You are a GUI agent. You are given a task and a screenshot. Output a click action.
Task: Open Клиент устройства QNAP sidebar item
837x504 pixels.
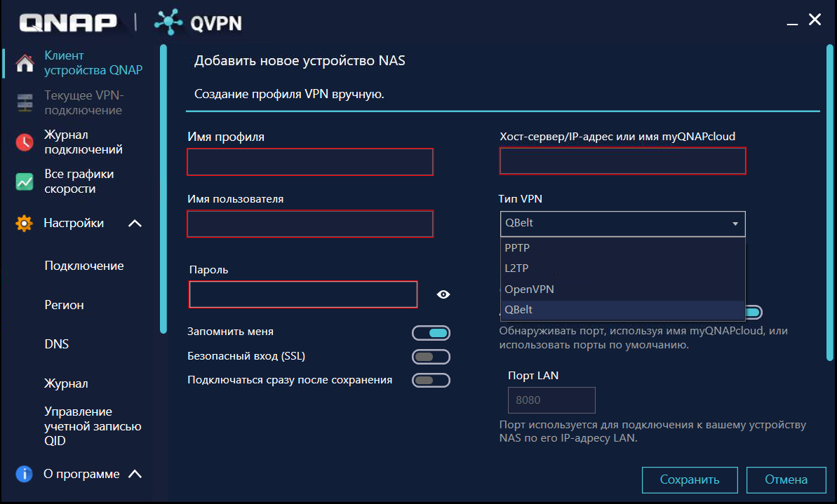point(93,63)
